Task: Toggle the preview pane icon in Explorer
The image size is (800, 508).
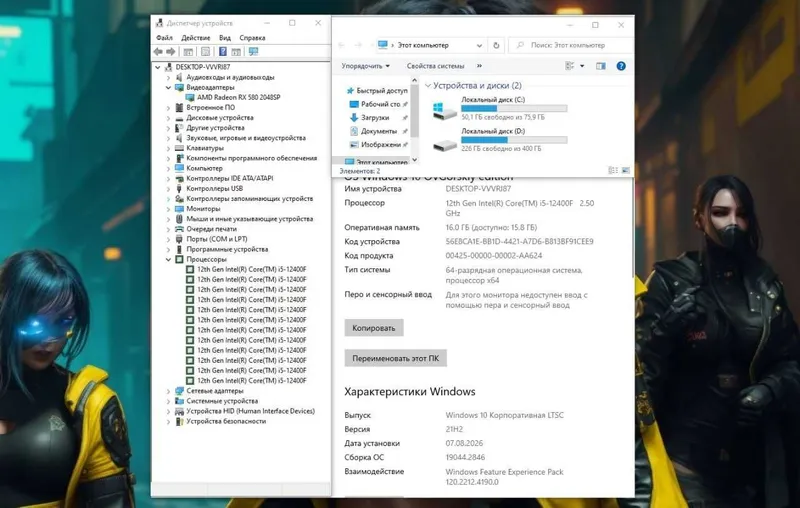Action: pyautogui.click(x=601, y=66)
